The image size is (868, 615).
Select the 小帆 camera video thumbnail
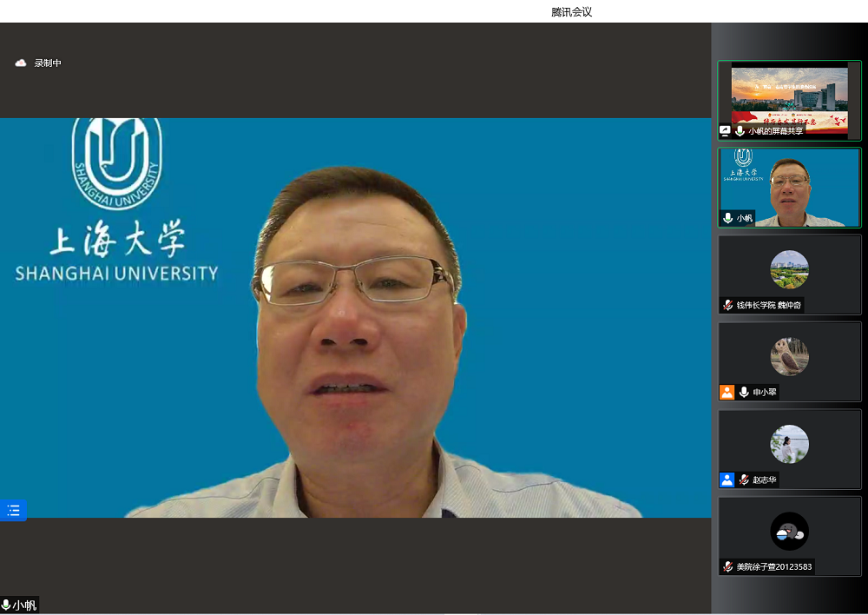(789, 188)
